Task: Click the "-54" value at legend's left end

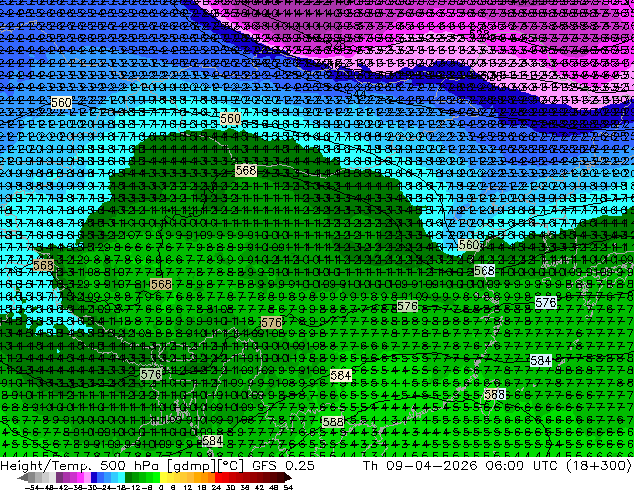Action: pyautogui.click(x=31, y=487)
